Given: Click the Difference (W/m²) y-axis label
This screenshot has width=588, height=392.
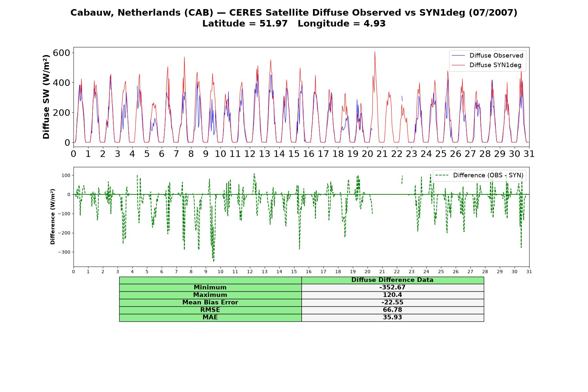Looking at the screenshot, I should 53,217.
